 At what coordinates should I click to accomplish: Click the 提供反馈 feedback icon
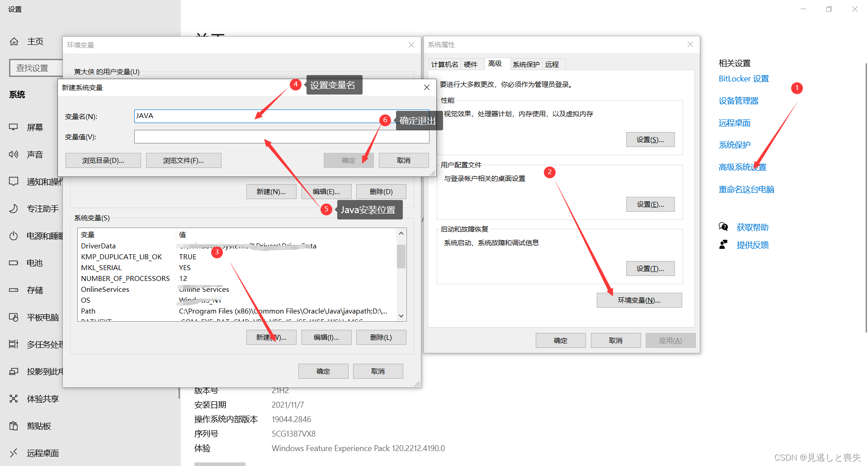(724, 244)
